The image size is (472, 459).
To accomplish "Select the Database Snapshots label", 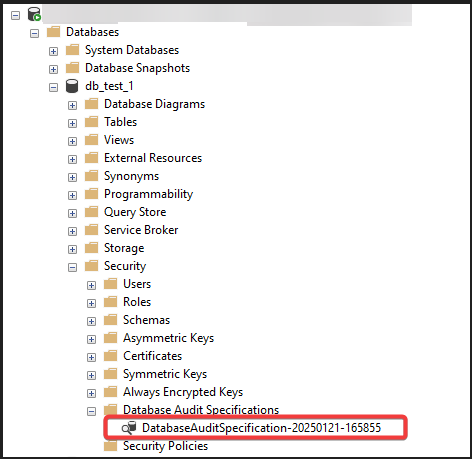I will pos(137,68).
